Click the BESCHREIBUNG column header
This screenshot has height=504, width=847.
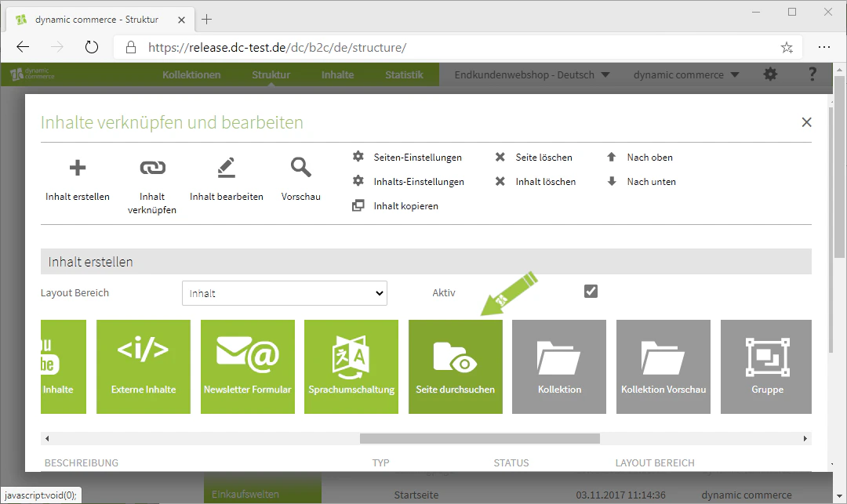81,463
